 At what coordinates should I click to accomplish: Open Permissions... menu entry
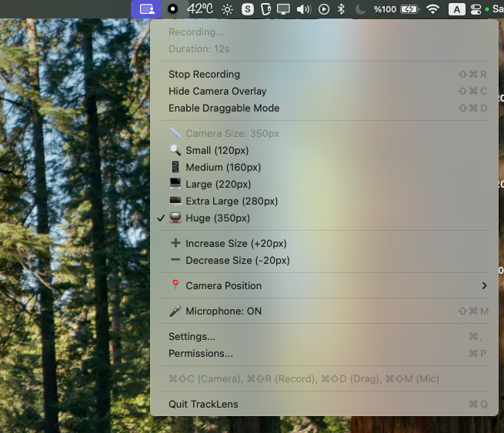[200, 353]
